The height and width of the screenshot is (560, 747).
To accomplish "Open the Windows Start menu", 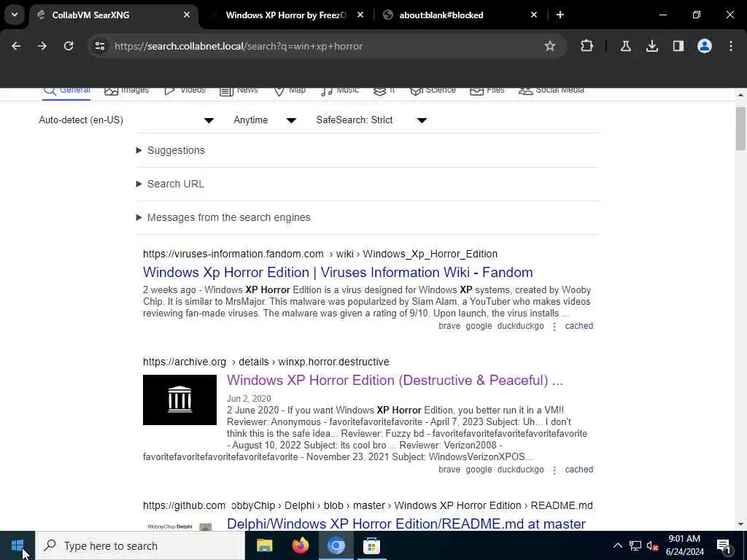I will click(18, 545).
